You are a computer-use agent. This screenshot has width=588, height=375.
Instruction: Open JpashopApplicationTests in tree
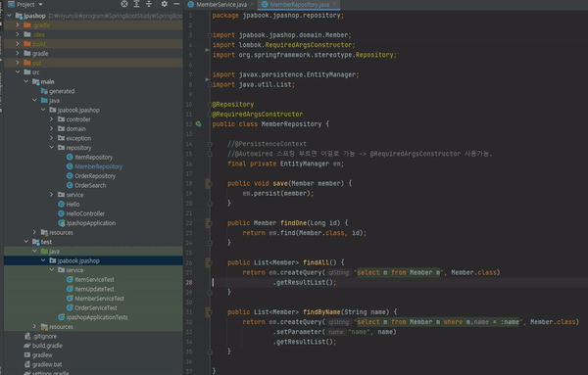(93, 317)
